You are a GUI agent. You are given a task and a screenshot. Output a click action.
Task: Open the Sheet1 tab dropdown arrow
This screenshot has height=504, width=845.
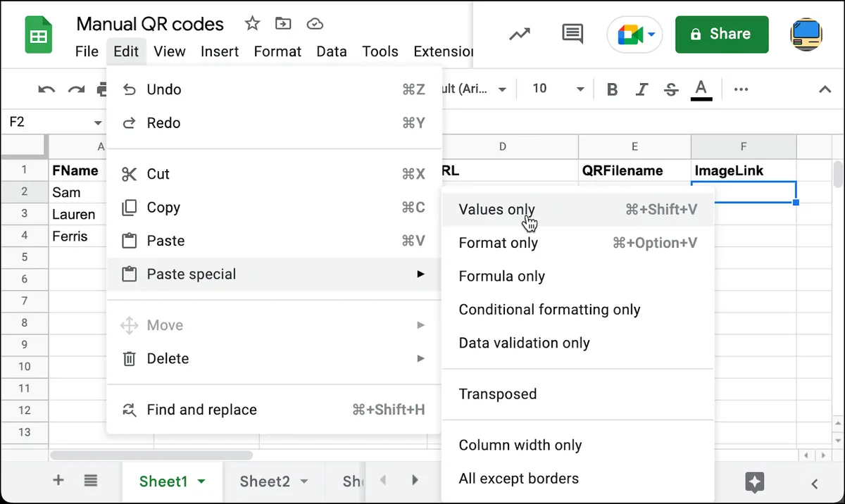pos(201,482)
